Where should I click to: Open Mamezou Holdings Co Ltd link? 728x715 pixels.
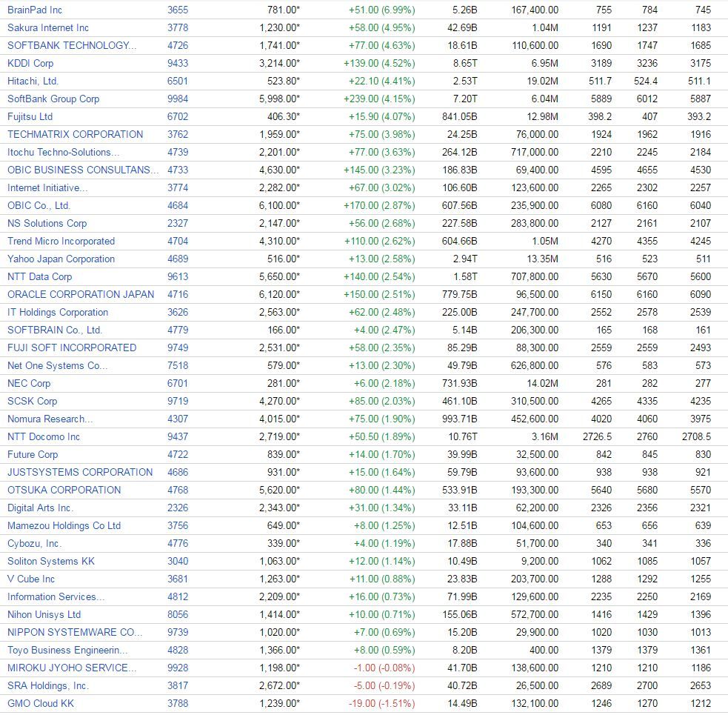pos(64,526)
